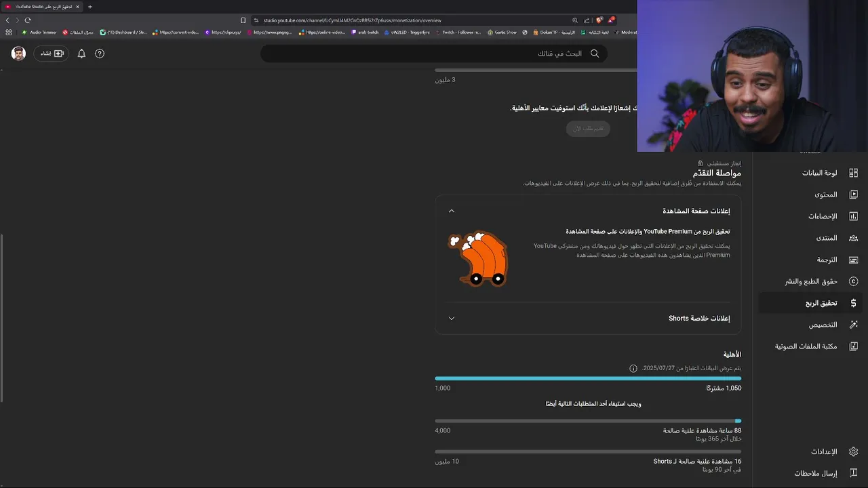
Task: Select the Earn (تحقيق الربح) menu item
Action: 808,303
